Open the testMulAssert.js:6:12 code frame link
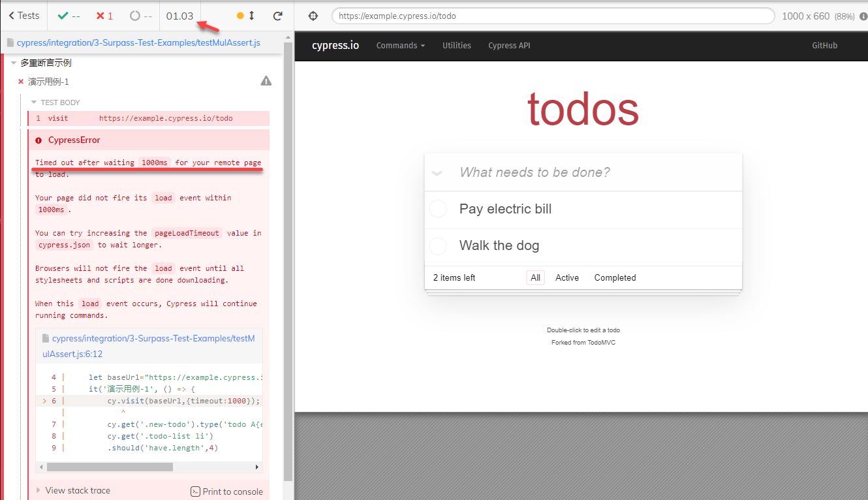The image size is (868, 500). click(x=149, y=346)
